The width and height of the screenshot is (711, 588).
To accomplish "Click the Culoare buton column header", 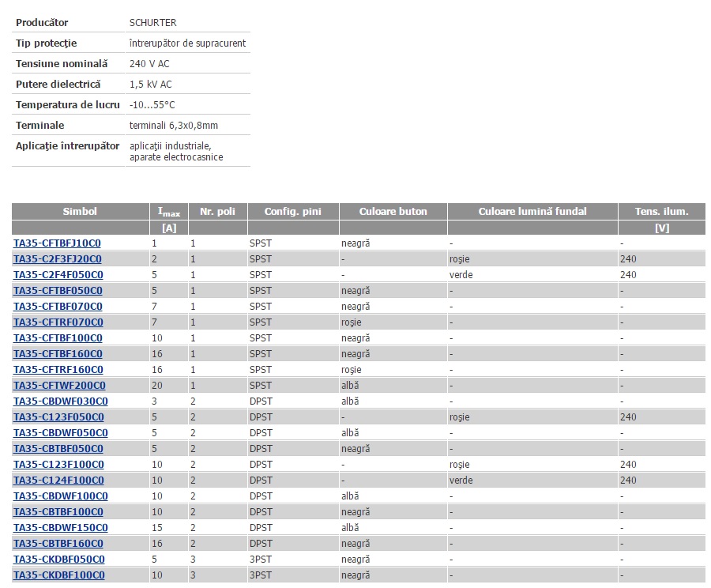I will (393, 212).
